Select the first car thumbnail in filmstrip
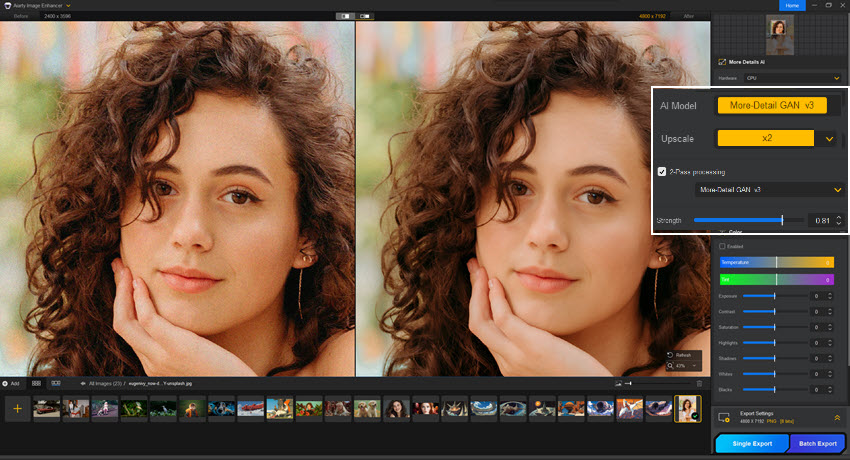Screen dimensions: 850x460 [46, 408]
